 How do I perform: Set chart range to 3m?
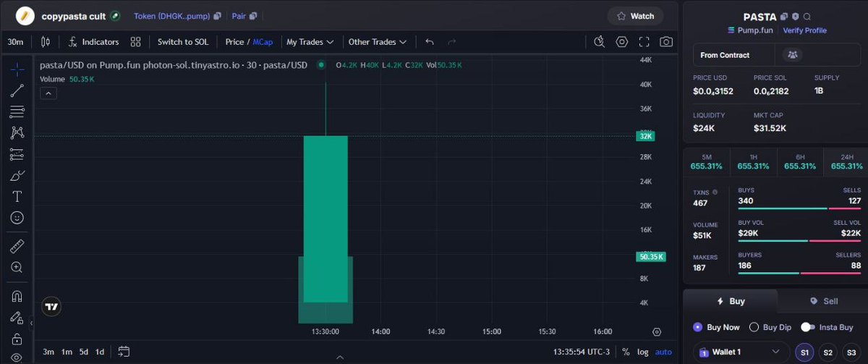pyautogui.click(x=48, y=352)
